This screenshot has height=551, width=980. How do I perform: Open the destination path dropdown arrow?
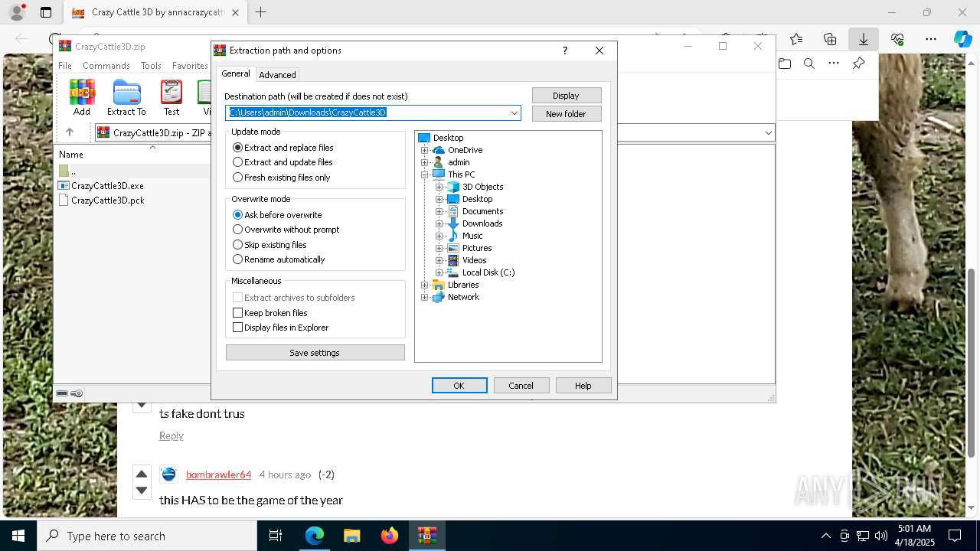pyautogui.click(x=514, y=113)
